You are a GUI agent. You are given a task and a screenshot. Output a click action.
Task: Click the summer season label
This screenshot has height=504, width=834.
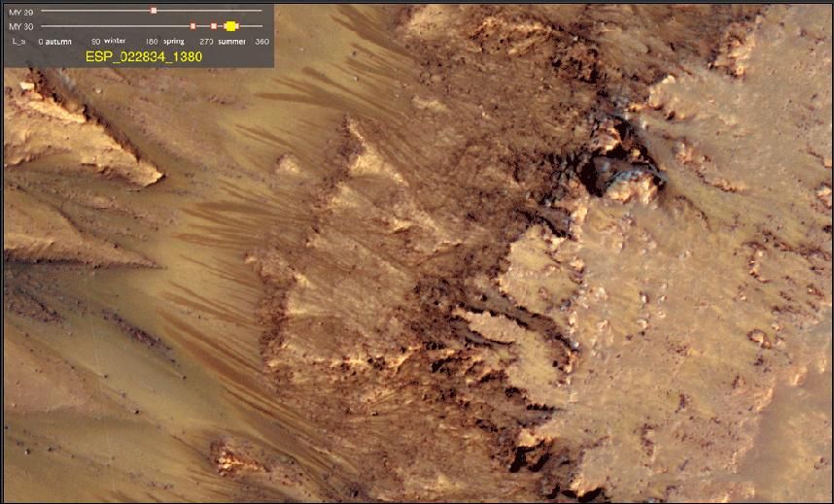(x=231, y=43)
